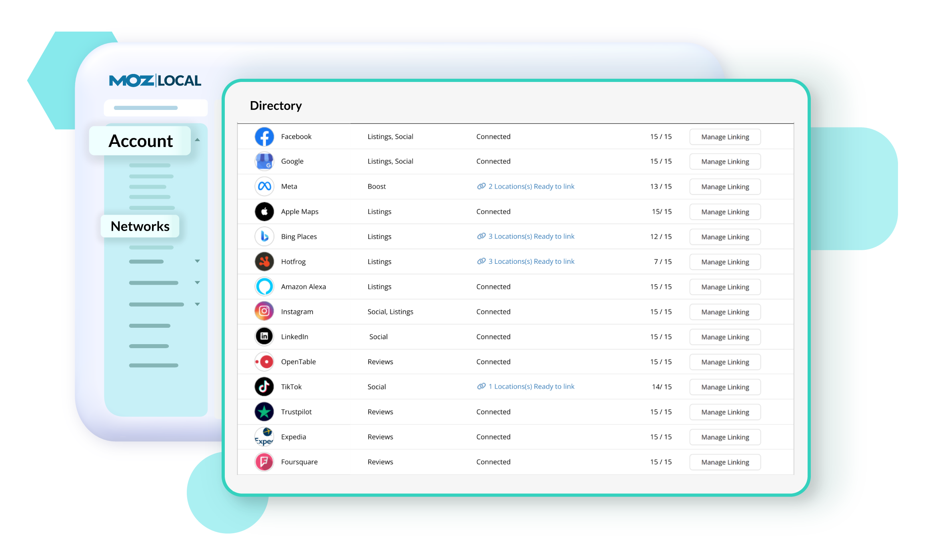Click the TikTok logo icon
Image resolution: width=934 pixels, height=560 pixels.
pyautogui.click(x=264, y=387)
